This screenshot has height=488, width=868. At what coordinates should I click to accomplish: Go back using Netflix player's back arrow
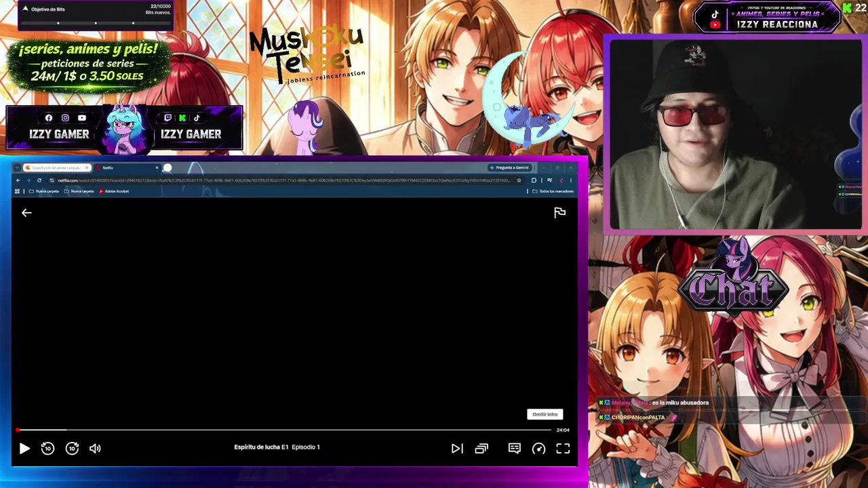pyautogui.click(x=26, y=213)
